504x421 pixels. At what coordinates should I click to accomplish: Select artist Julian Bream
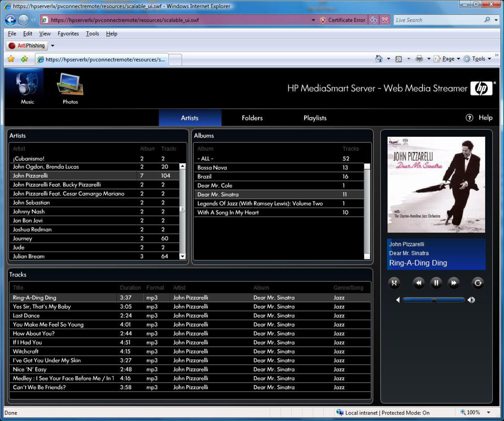pos(94,256)
